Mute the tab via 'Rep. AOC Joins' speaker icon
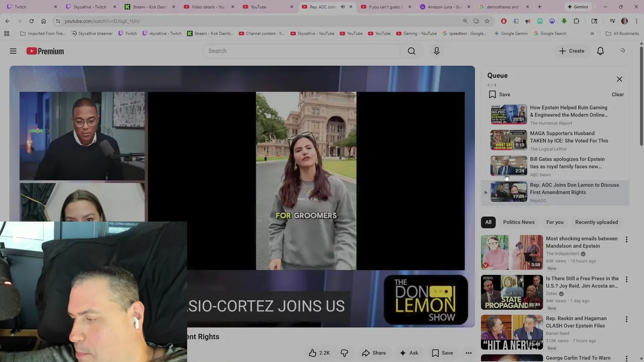Screen dimensions: 644x362 coord(343,7)
